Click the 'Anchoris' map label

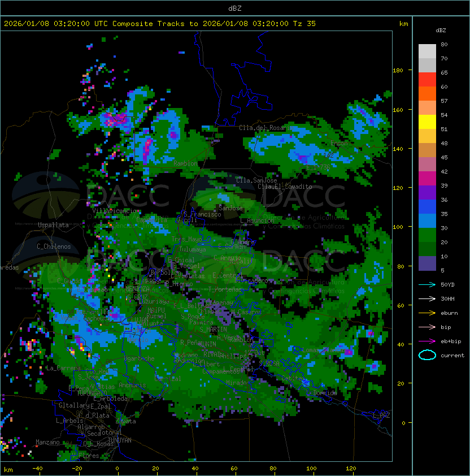[132, 385]
